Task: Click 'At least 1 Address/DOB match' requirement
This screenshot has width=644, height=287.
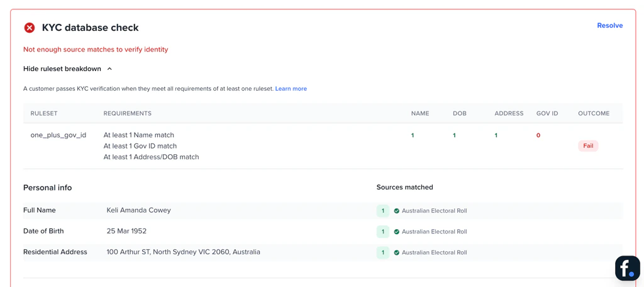Action: click(x=151, y=157)
